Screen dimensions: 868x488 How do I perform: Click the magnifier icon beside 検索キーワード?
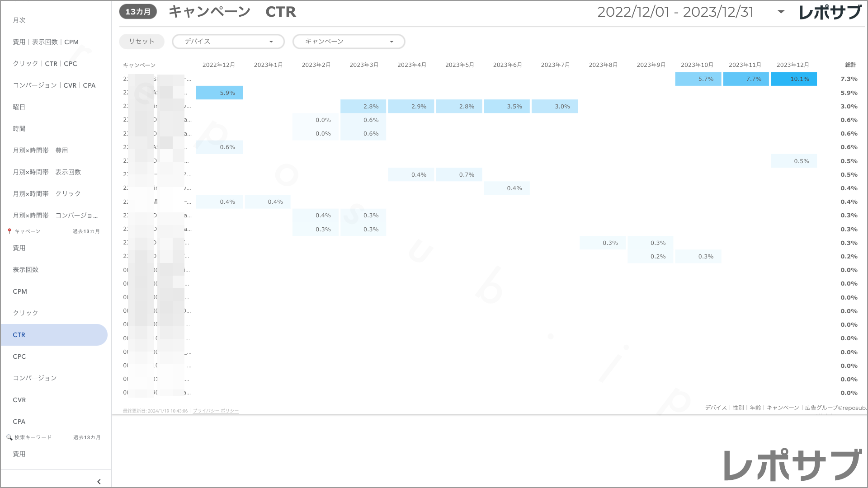click(9, 437)
